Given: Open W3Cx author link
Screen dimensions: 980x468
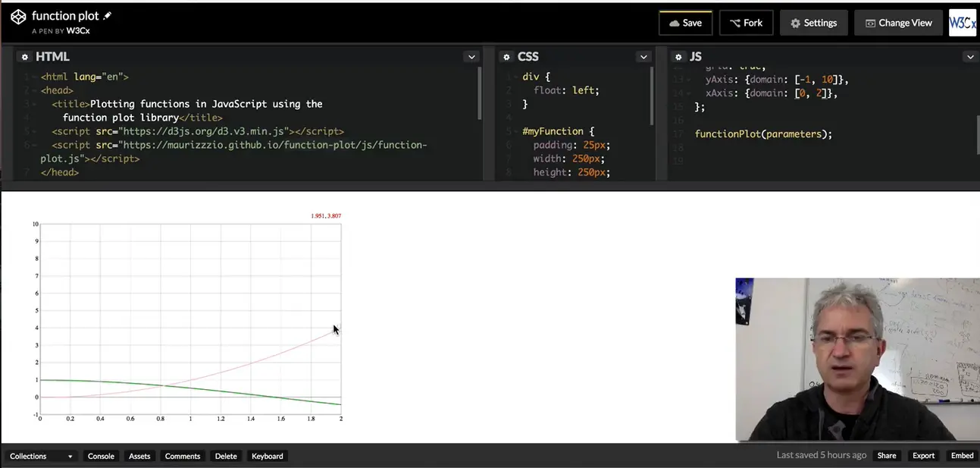Looking at the screenshot, I should tap(78, 31).
